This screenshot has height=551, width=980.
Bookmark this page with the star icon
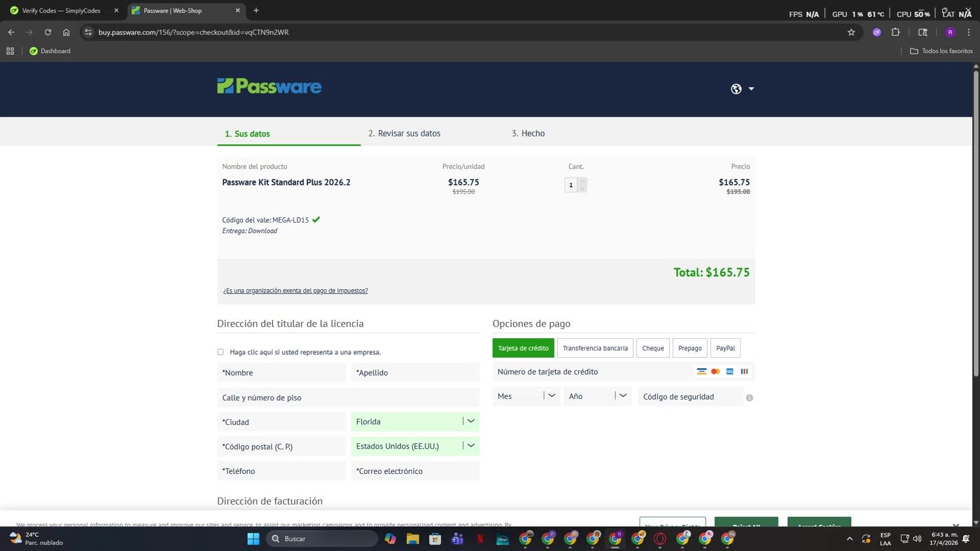click(851, 32)
